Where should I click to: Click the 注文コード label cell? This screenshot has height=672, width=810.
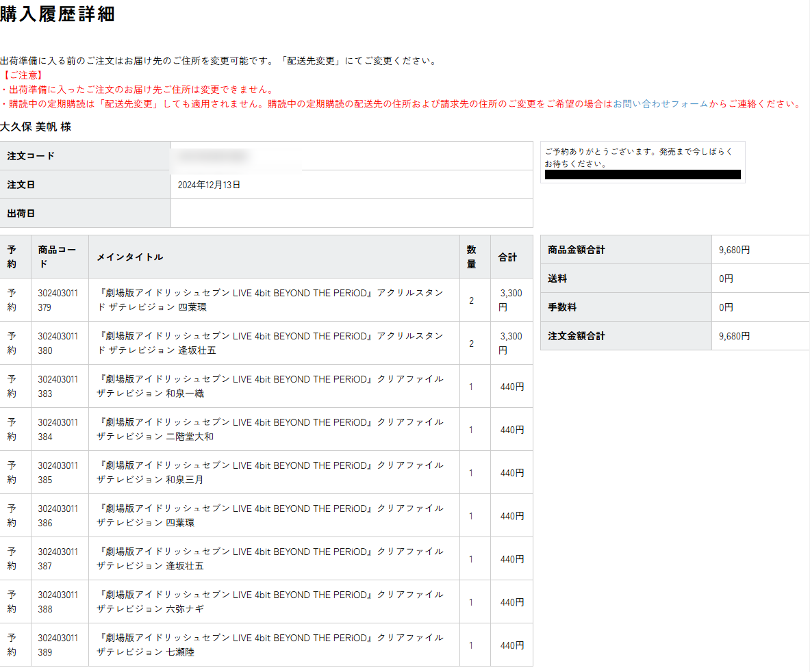click(85, 156)
